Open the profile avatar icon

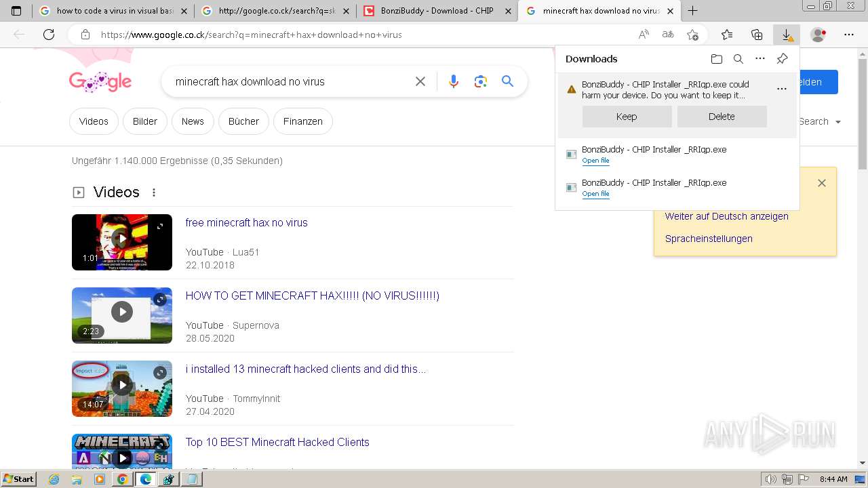(x=818, y=35)
